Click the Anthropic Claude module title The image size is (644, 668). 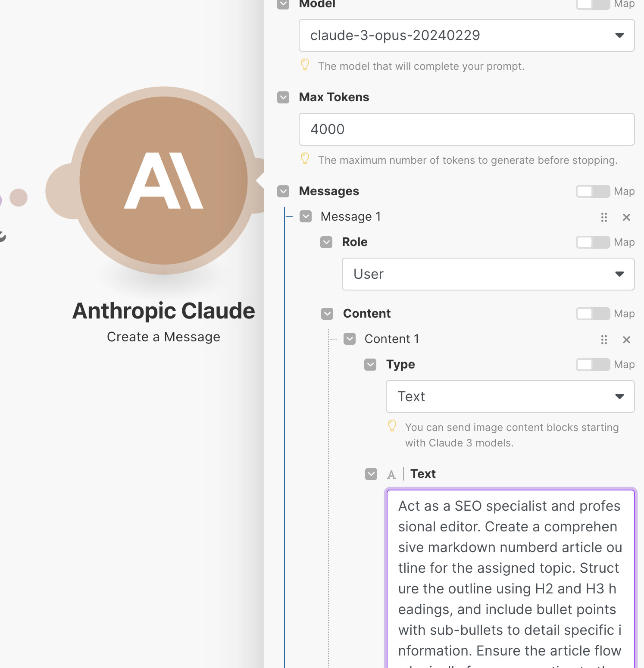[x=163, y=311]
